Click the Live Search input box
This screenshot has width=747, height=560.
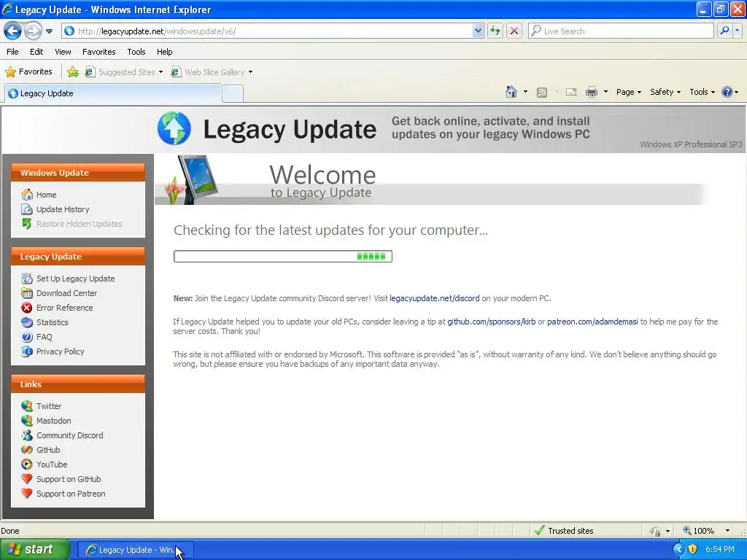tap(620, 31)
